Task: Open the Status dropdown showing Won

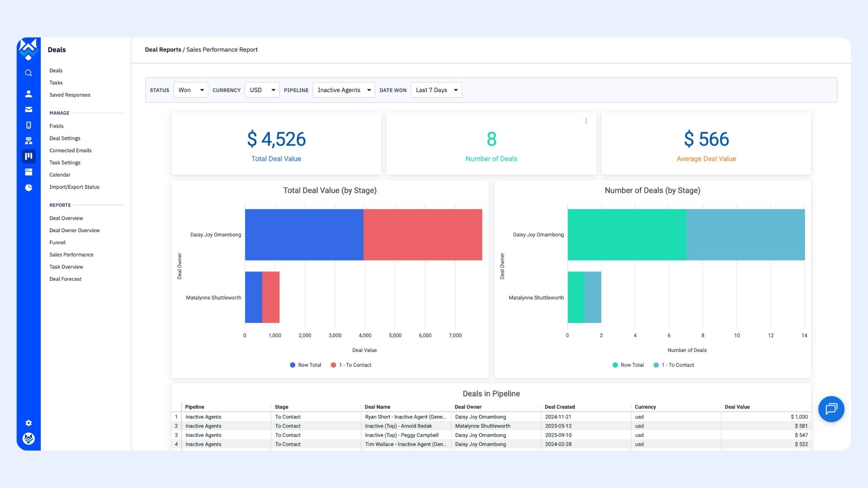Action: 190,90
